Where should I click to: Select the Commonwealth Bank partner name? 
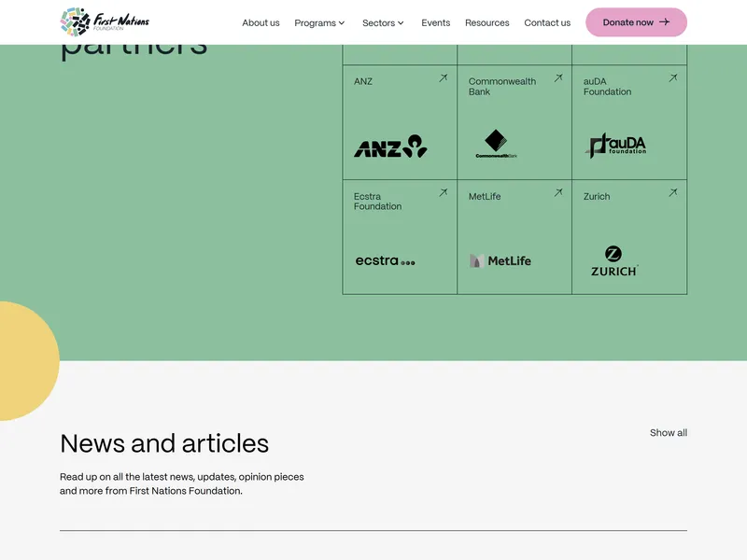502,87
